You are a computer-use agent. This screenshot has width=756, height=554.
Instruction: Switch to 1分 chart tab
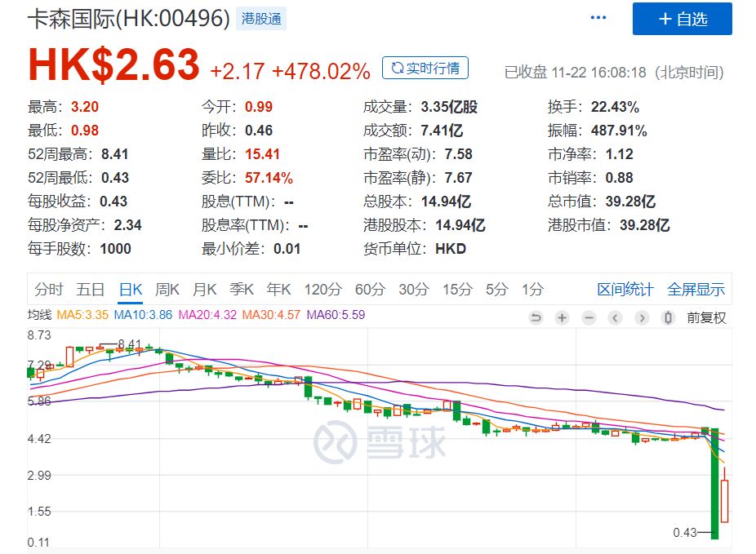click(532, 290)
